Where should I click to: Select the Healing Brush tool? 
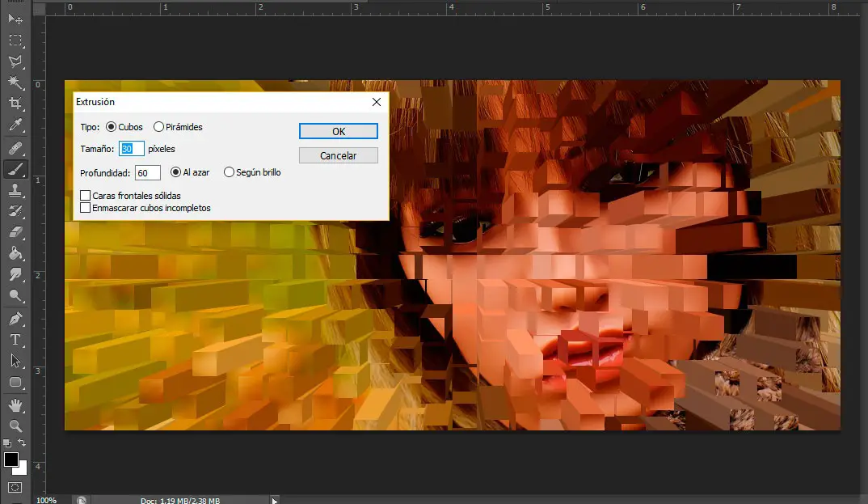point(15,148)
